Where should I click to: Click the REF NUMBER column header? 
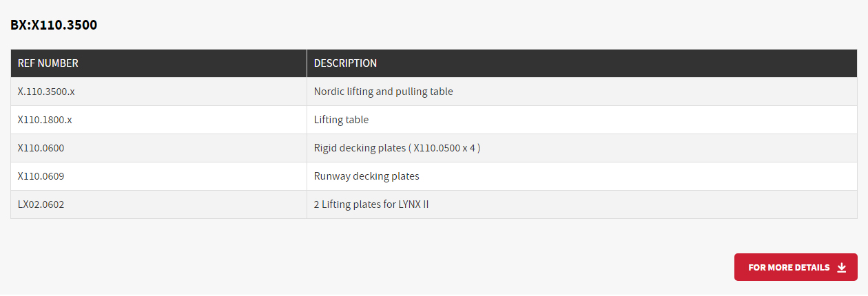tap(48, 63)
